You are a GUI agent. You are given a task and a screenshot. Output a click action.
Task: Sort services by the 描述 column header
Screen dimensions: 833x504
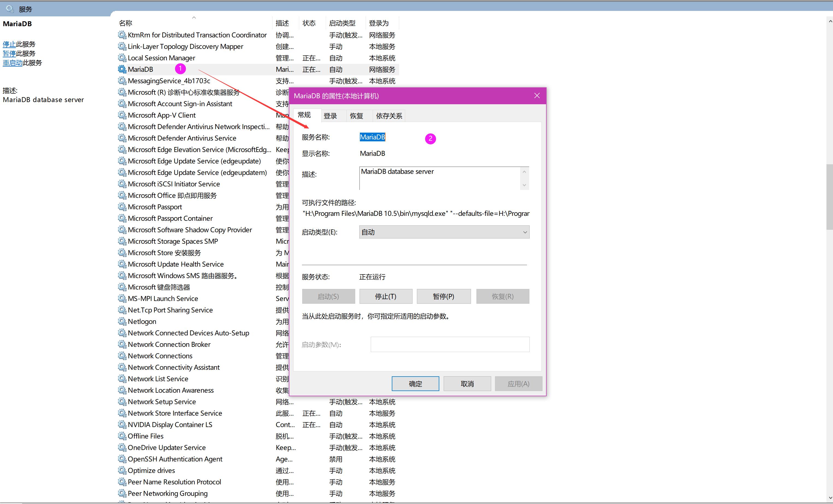tap(285, 23)
